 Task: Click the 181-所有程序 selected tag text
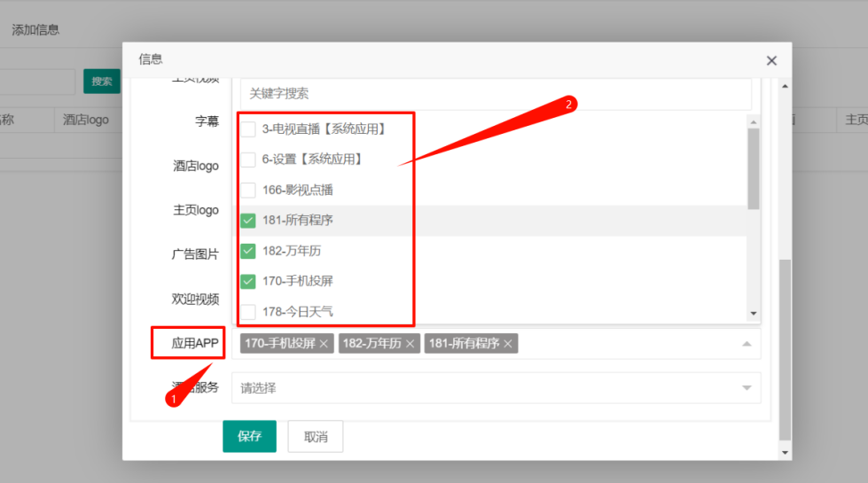pos(464,344)
